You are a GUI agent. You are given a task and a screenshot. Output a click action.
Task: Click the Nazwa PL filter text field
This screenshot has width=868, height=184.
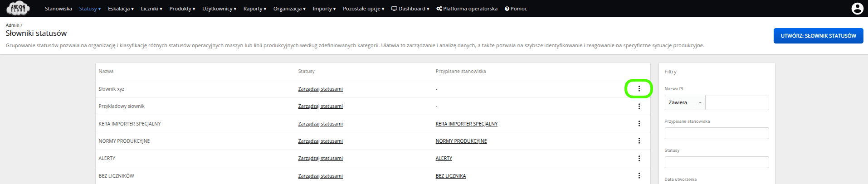coord(737,102)
